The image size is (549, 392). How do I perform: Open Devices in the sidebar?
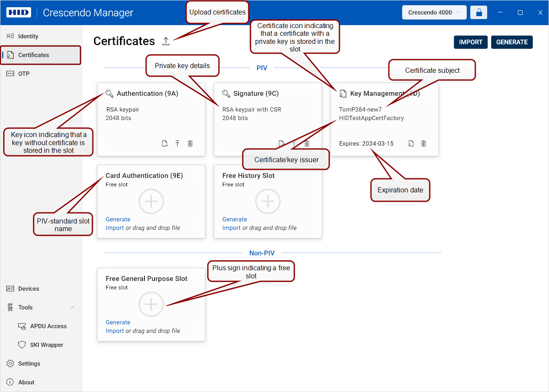[x=40, y=289]
